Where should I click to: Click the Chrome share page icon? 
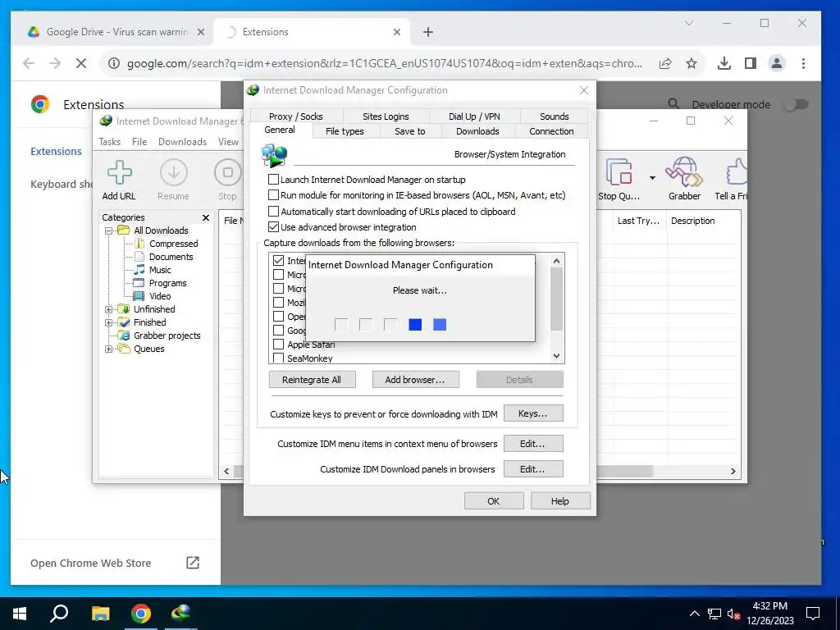(x=665, y=63)
